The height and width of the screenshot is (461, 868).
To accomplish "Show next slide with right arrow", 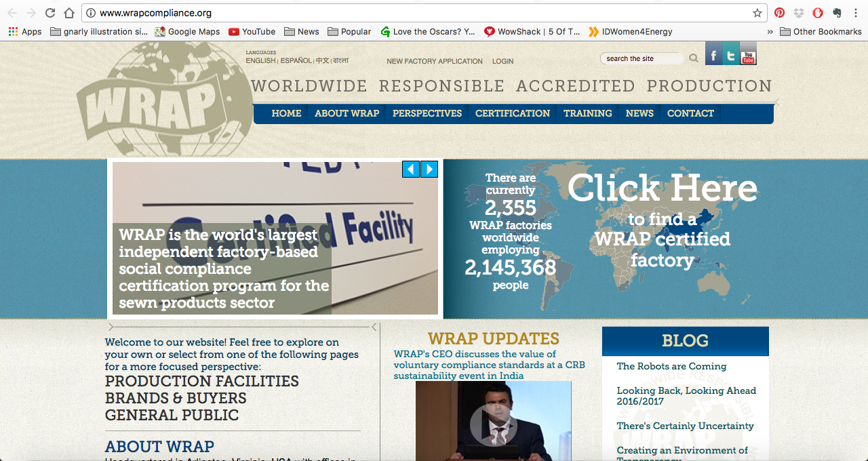I will 429,169.
